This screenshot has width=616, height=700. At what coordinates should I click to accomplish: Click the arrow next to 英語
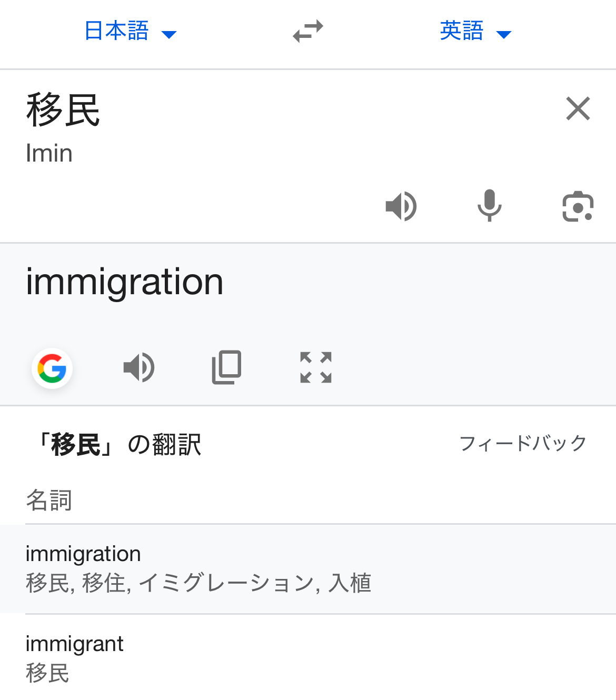click(504, 35)
